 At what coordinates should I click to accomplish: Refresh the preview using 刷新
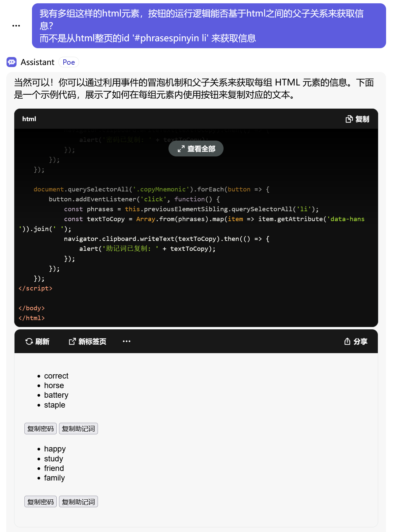(x=37, y=342)
